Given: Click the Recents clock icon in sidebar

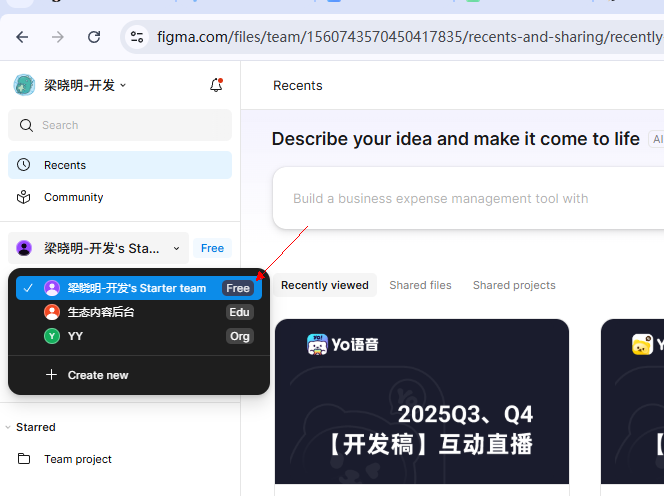Looking at the screenshot, I should click(x=24, y=165).
